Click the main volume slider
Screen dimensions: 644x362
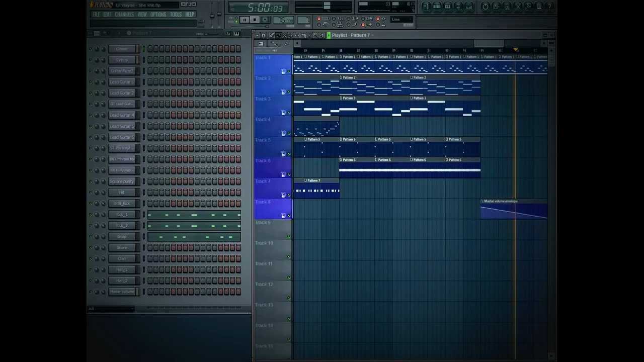click(x=212, y=15)
